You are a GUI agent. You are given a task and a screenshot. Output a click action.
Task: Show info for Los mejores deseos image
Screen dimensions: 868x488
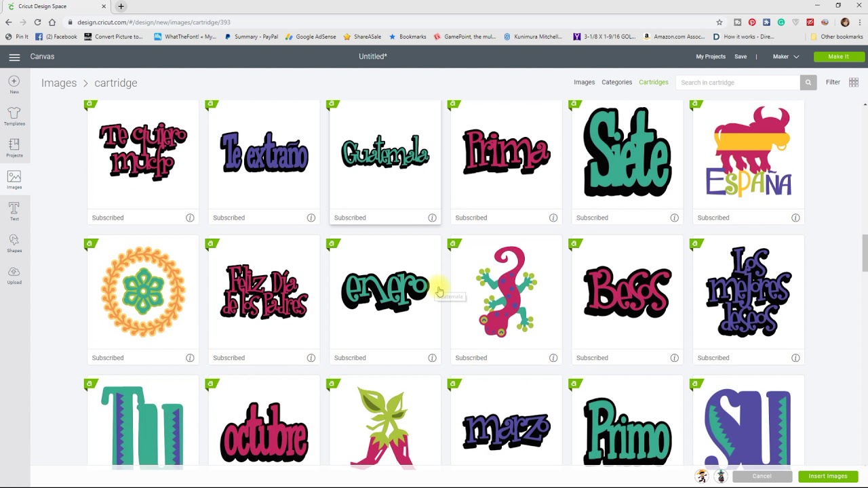coord(795,358)
